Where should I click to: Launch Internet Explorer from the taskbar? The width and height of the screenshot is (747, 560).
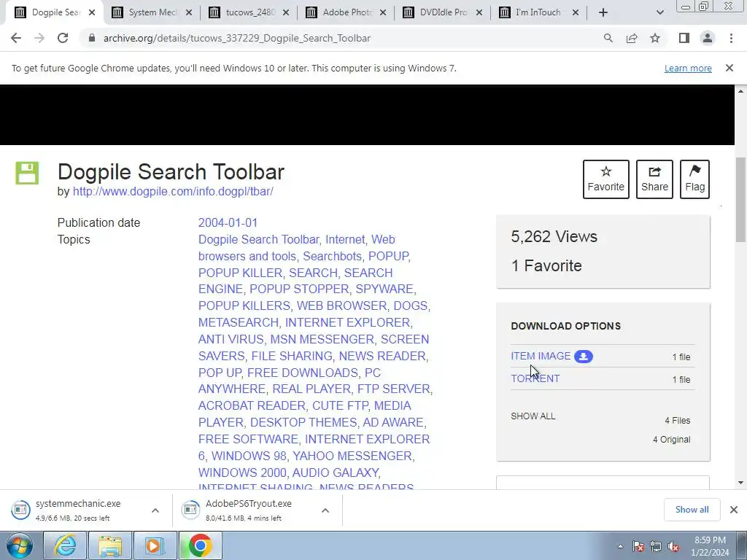click(65, 545)
